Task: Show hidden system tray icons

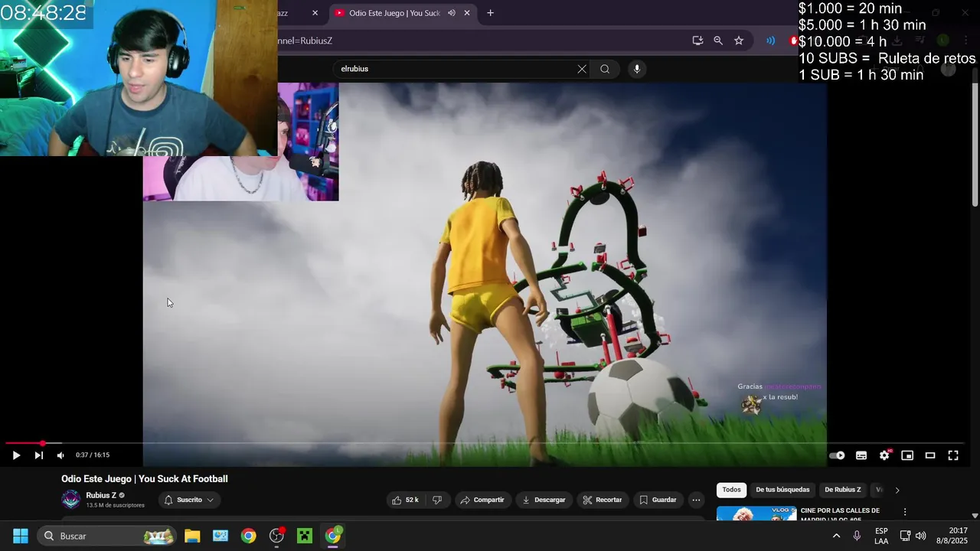Action: (836, 536)
